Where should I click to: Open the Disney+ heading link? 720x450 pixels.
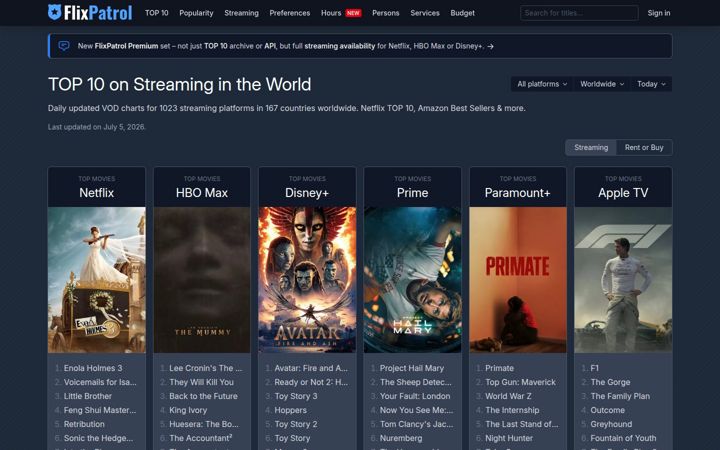pyautogui.click(x=307, y=193)
